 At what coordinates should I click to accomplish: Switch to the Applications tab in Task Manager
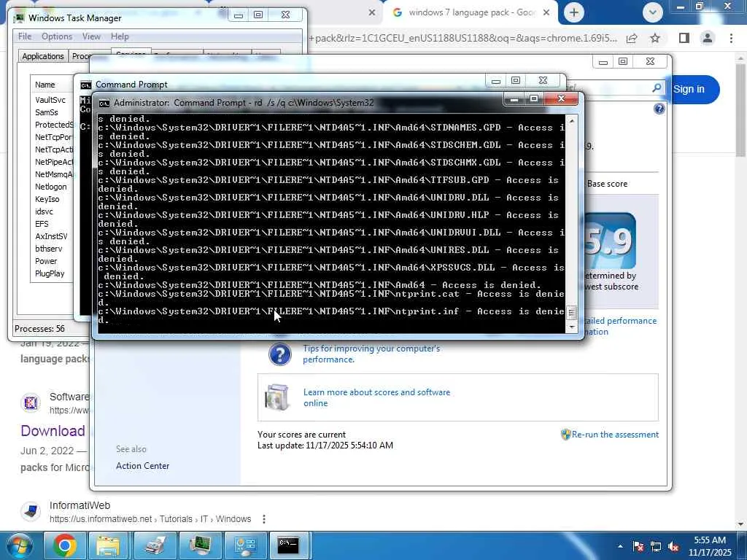pos(43,55)
